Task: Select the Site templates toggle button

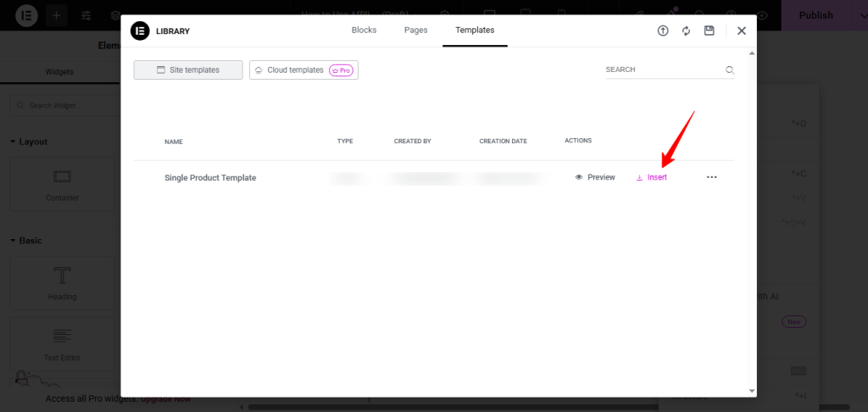Action: (x=188, y=70)
